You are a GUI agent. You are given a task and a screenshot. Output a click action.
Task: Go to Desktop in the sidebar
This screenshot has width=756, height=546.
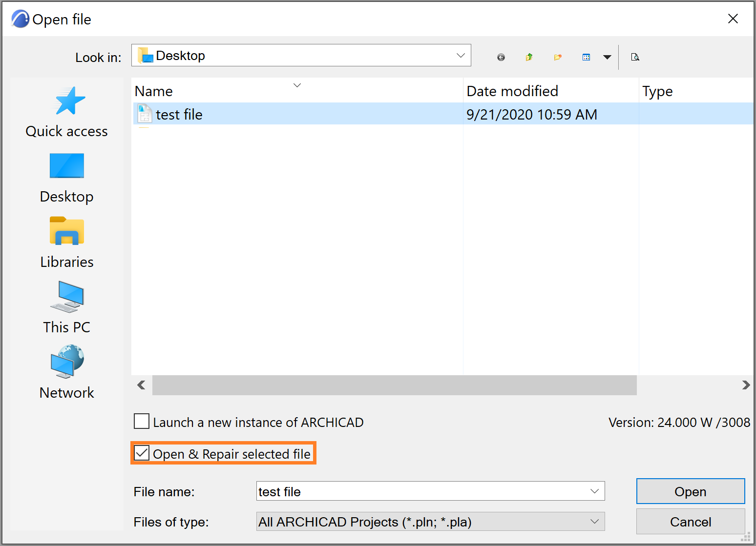tap(67, 178)
